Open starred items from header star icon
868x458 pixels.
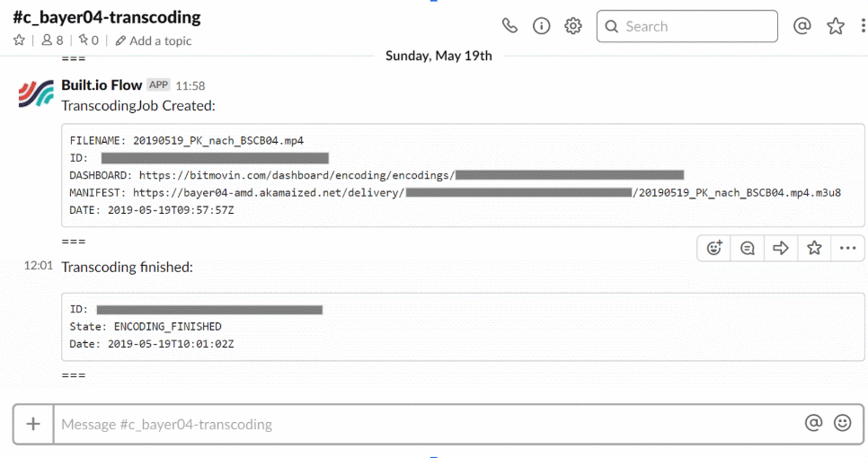(836, 26)
